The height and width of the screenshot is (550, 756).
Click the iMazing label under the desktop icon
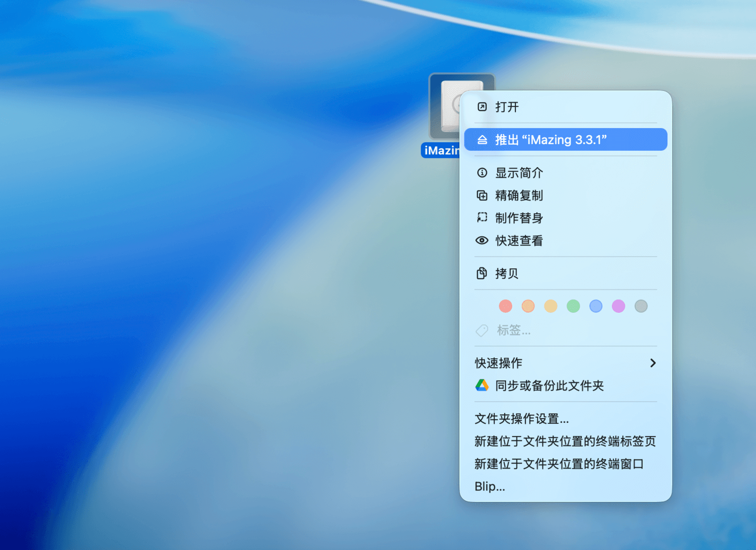440,151
